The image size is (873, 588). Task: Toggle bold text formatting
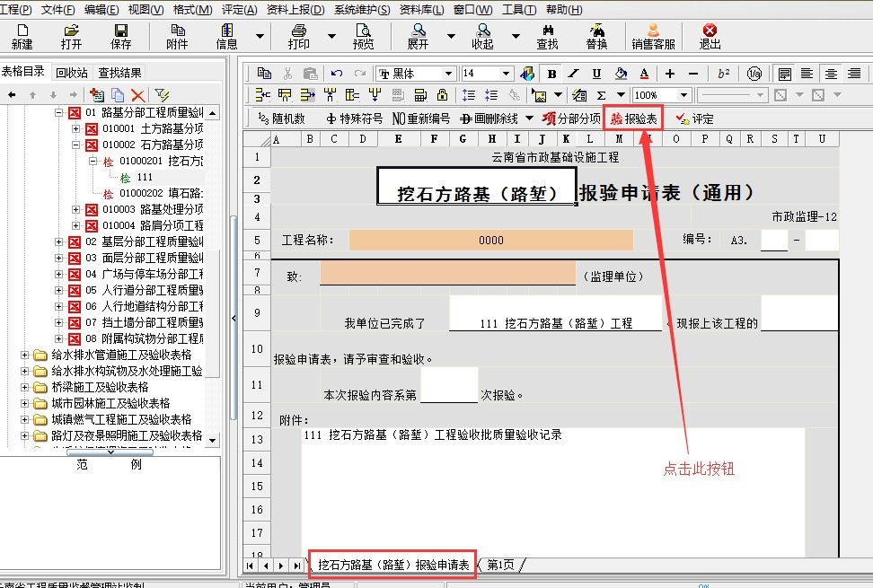(x=551, y=74)
